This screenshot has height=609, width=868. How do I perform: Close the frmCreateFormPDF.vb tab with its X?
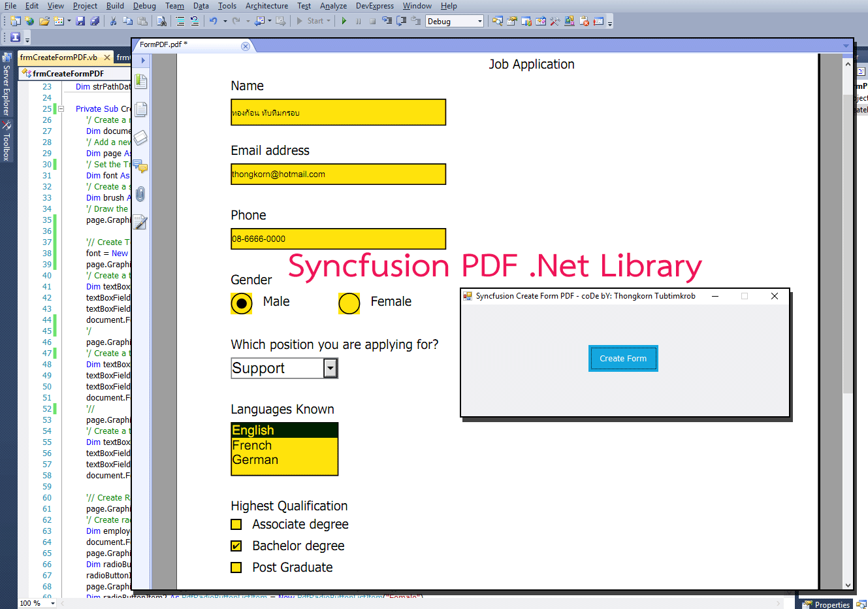[107, 58]
